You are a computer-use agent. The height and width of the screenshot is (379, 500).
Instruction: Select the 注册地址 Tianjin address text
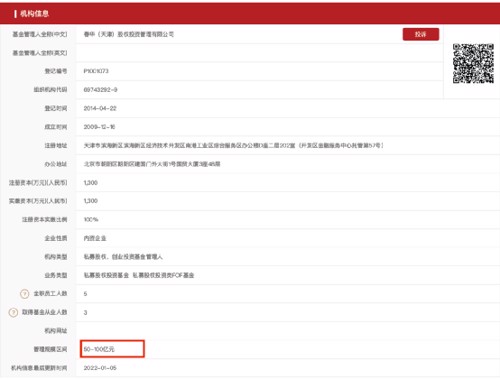click(x=233, y=146)
